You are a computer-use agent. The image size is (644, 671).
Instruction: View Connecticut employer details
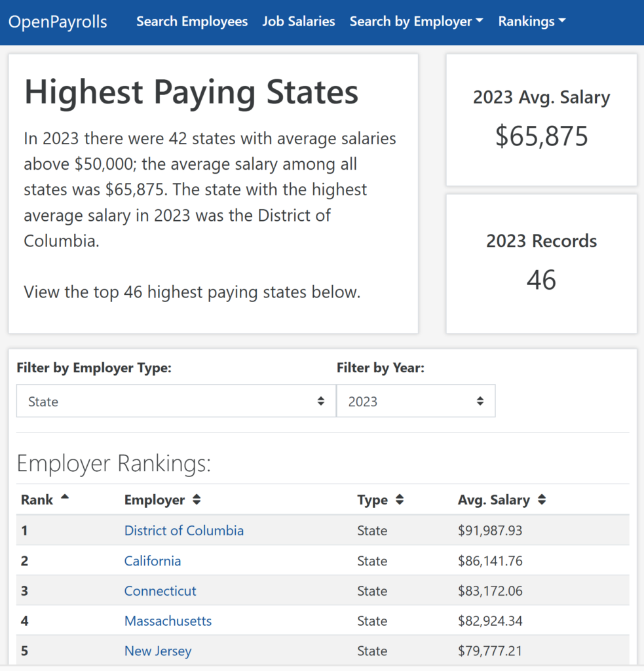coord(160,591)
